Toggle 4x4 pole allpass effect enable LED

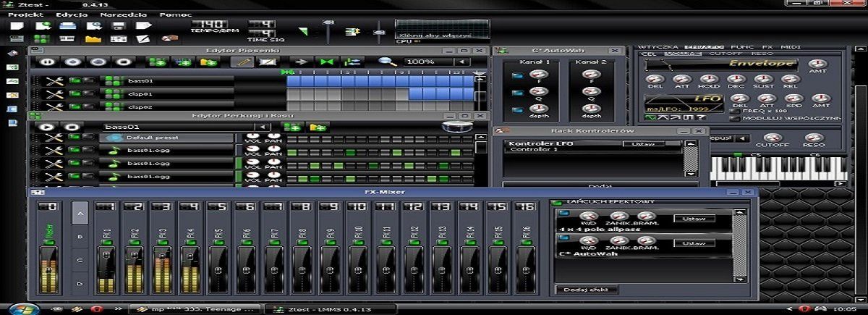pyautogui.click(x=563, y=214)
